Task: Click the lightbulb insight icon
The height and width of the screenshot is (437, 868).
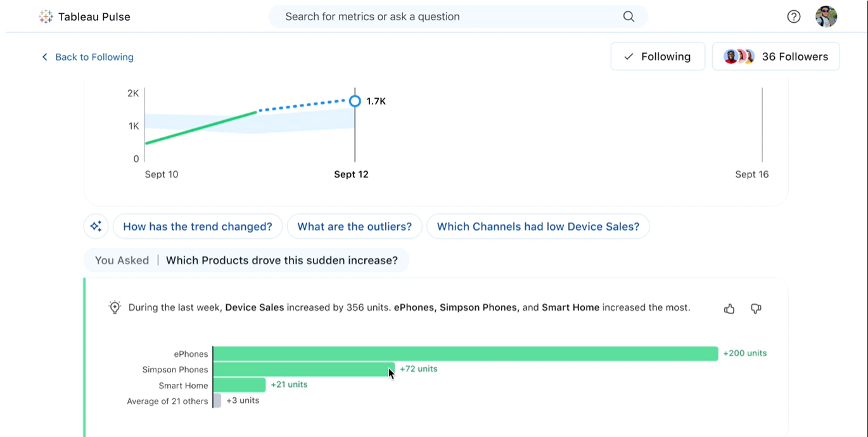Action: [115, 308]
